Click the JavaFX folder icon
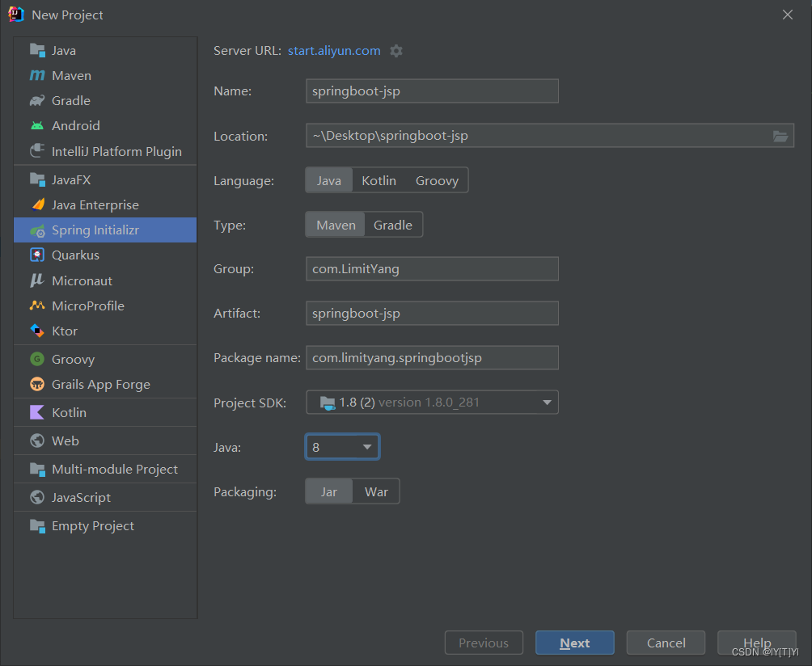Image resolution: width=812 pixels, height=666 pixels. pos(37,179)
